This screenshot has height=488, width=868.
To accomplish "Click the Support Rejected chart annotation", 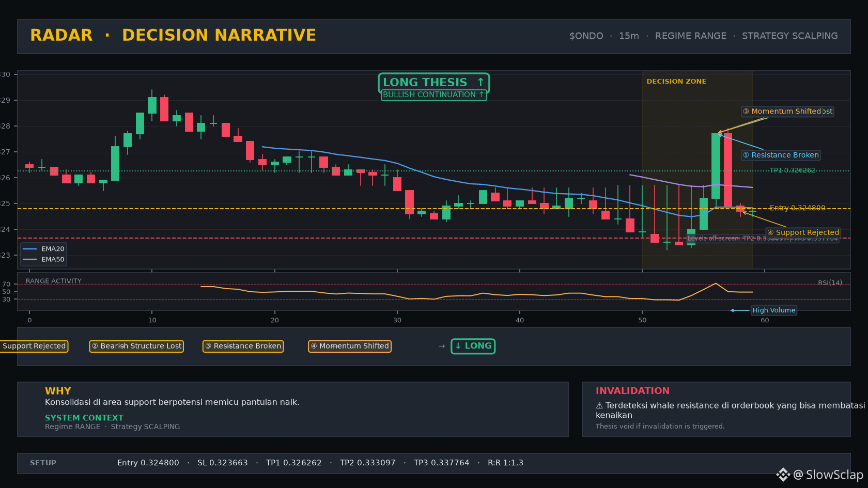I will point(803,232).
